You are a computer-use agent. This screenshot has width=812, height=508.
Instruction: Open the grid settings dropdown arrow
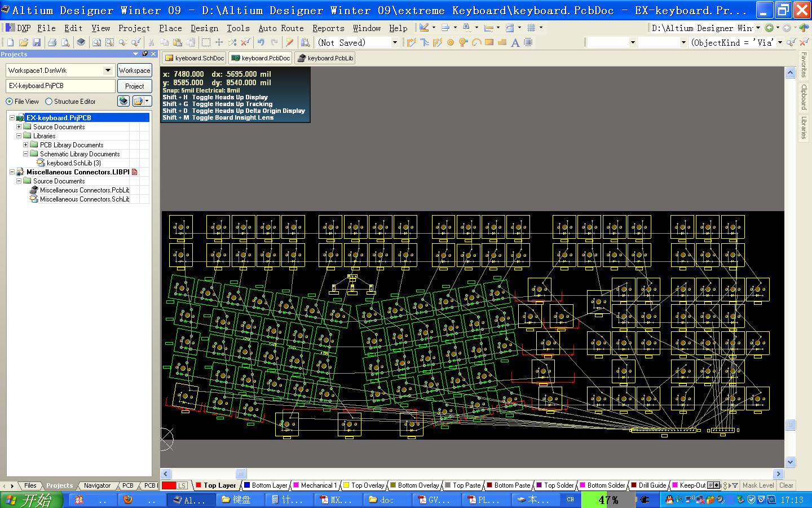541,28
